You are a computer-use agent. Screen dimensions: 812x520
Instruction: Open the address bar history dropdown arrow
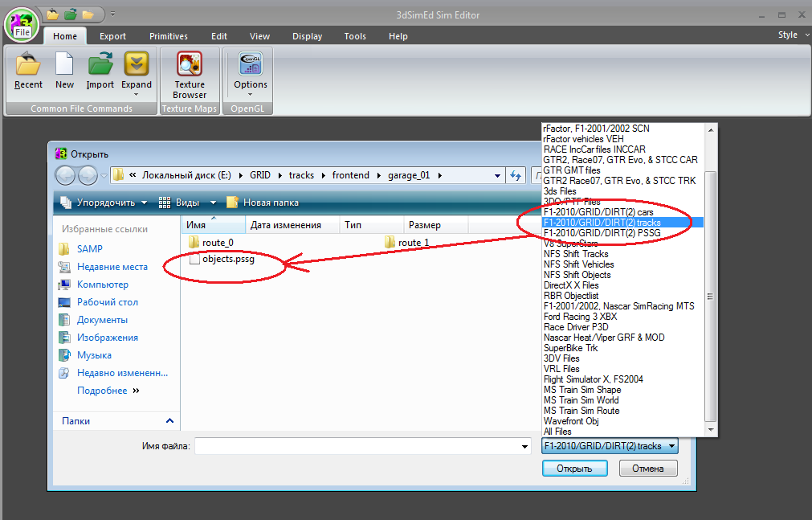(x=497, y=176)
